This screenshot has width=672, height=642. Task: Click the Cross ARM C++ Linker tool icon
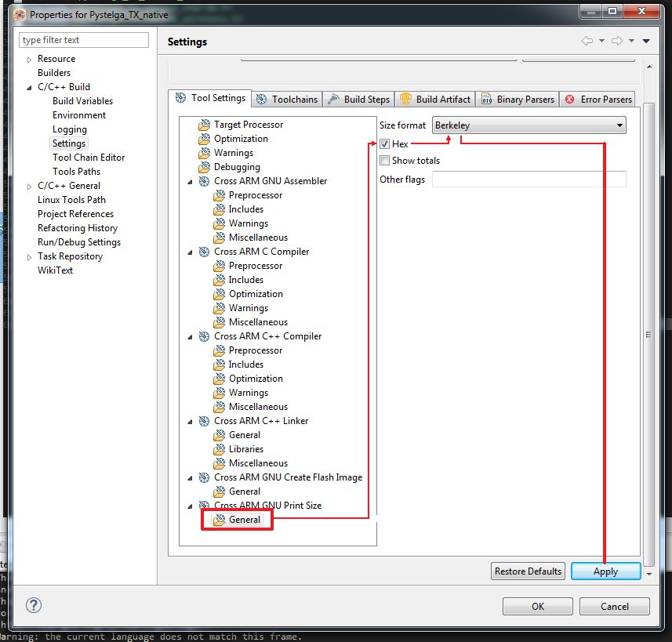click(x=205, y=421)
